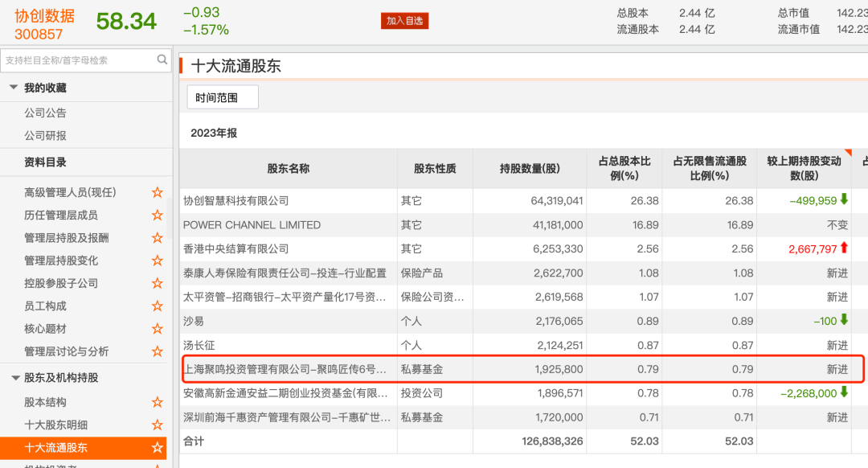
Task: Click shareholder 泰康人寿保险有限责任公司–投连–行业配置
Action: [x=285, y=273]
